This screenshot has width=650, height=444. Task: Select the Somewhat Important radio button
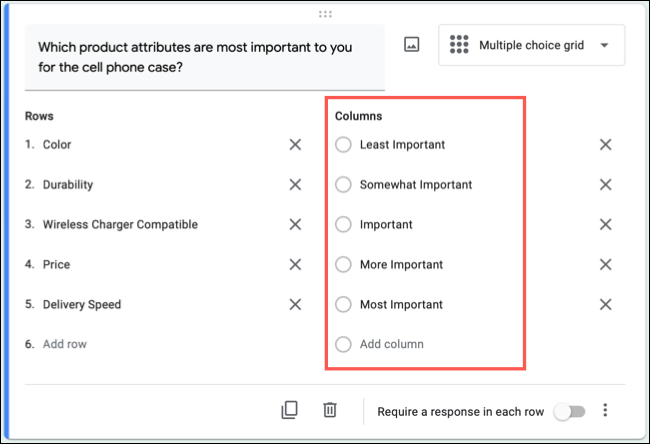343,184
